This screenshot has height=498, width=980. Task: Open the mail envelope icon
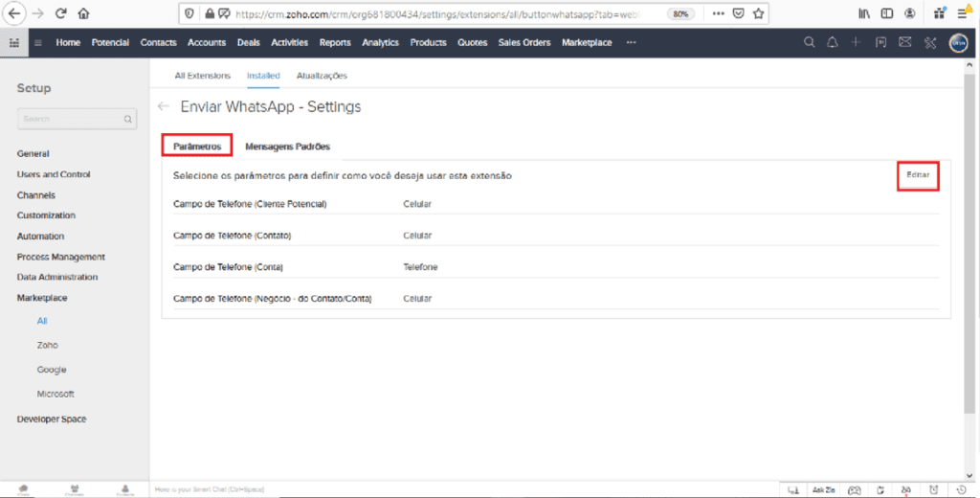pos(904,43)
